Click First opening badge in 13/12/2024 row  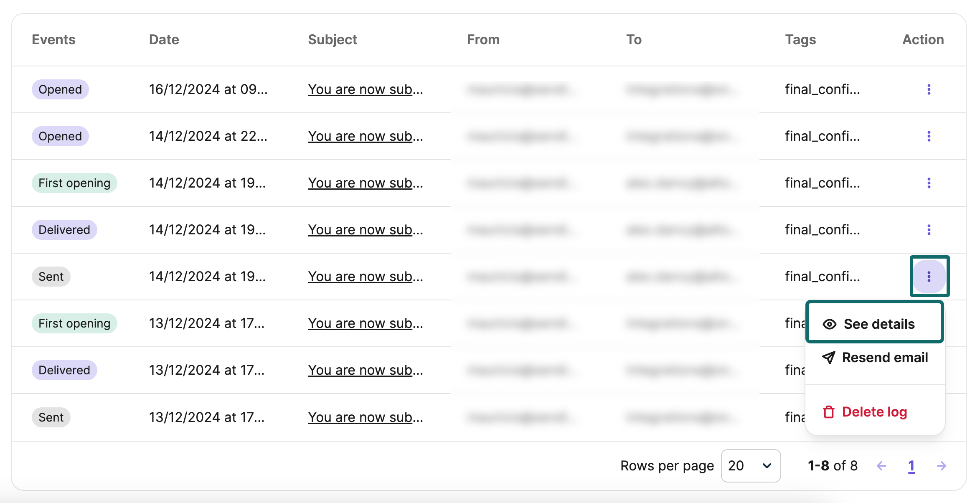click(74, 323)
